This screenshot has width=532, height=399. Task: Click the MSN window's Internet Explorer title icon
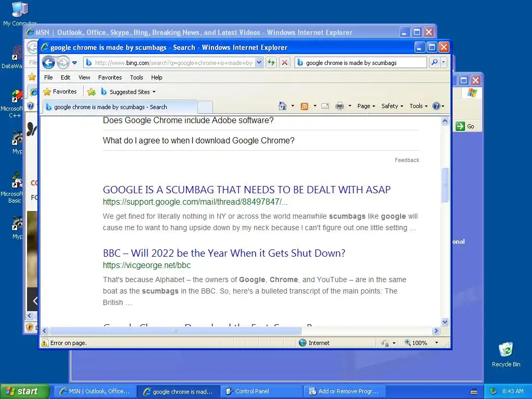tap(31, 32)
